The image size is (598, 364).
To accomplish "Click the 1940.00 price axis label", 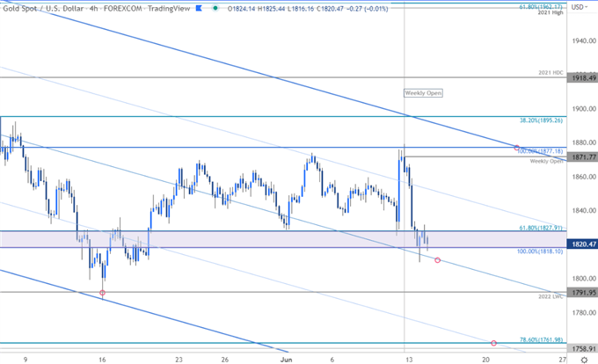I will pos(584,40).
